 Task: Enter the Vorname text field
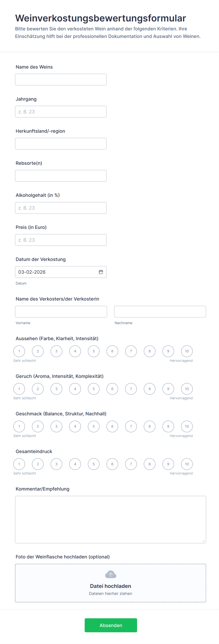tap(61, 311)
